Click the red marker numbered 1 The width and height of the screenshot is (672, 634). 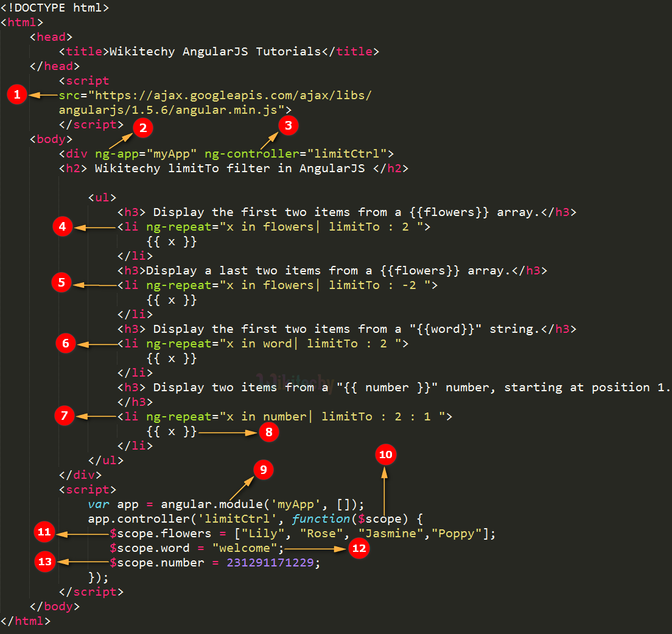coord(17,94)
